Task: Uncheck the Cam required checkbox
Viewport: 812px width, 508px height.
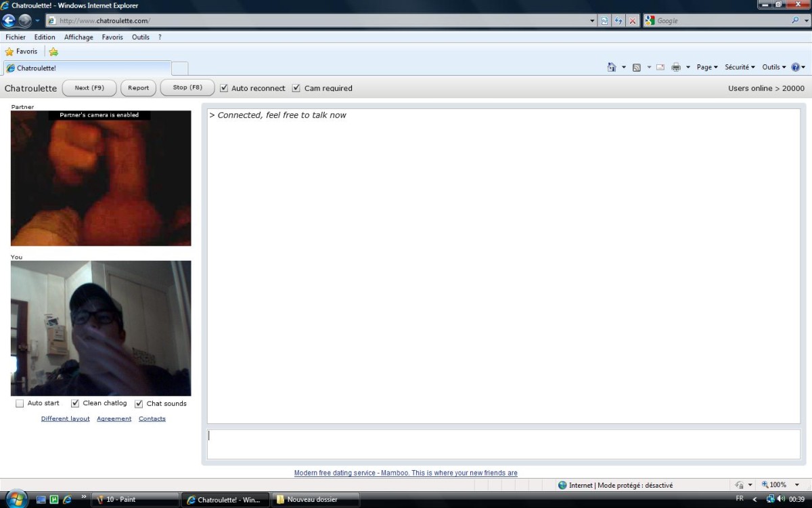Action: coord(296,88)
